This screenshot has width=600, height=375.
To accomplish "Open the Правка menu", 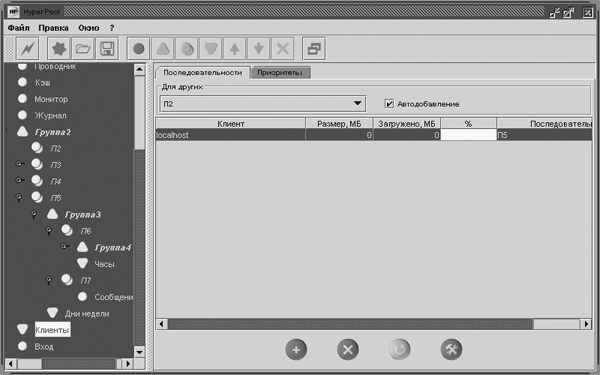I will [54, 28].
